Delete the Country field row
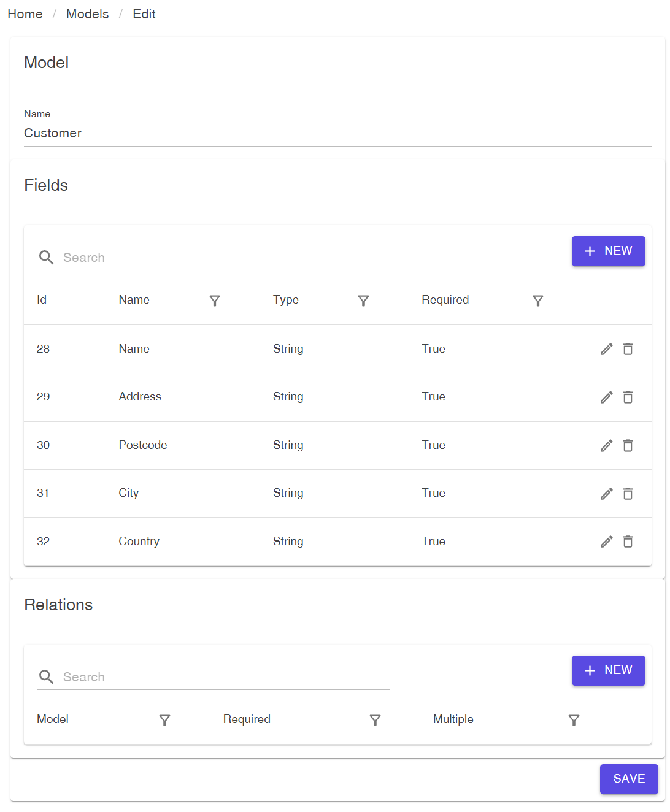The height and width of the screenshot is (812, 670). click(x=628, y=542)
